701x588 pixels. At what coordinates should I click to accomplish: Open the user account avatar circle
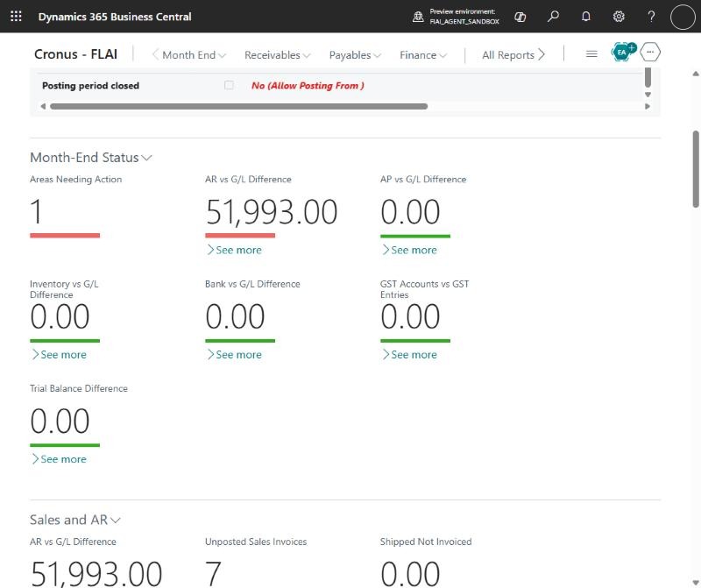[x=683, y=17]
